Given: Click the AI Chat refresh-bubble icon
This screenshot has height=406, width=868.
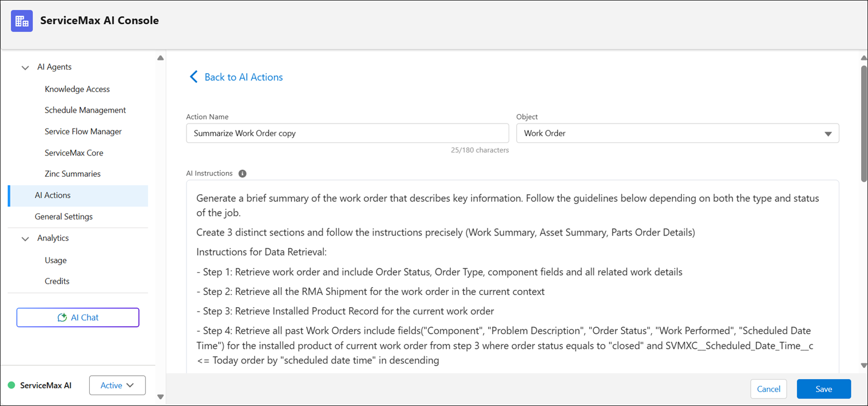Looking at the screenshot, I should [x=62, y=317].
